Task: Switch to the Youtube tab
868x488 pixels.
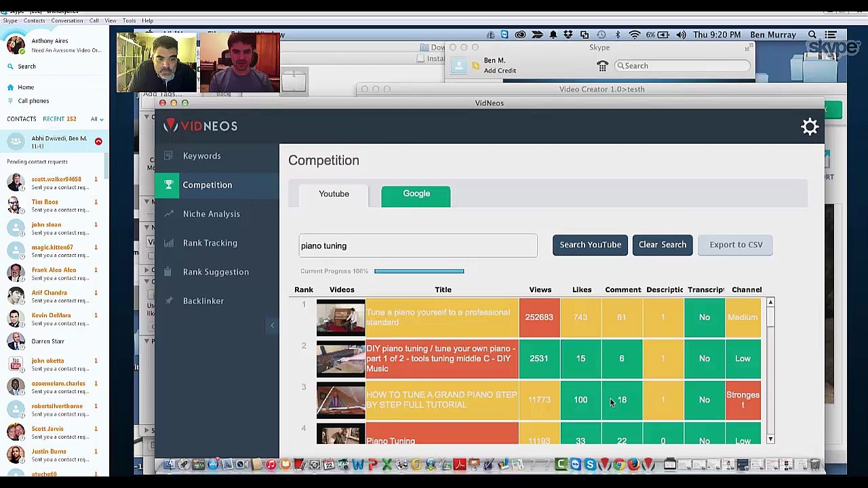Action: click(334, 194)
